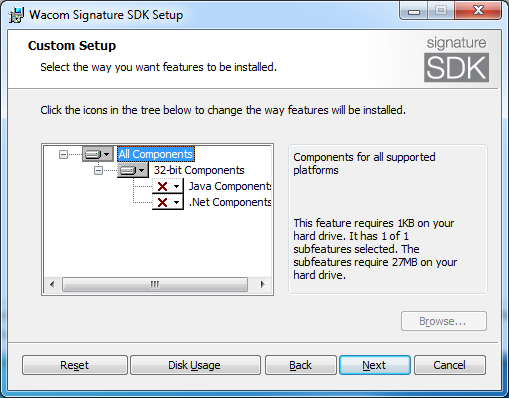Click the horizontal scrollbar thumb
This screenshot has height=398, width=509.
coord(155,285)
